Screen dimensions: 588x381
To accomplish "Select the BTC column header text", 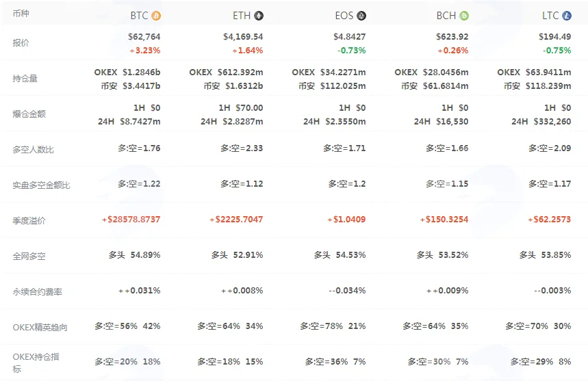I will (139, 16).
